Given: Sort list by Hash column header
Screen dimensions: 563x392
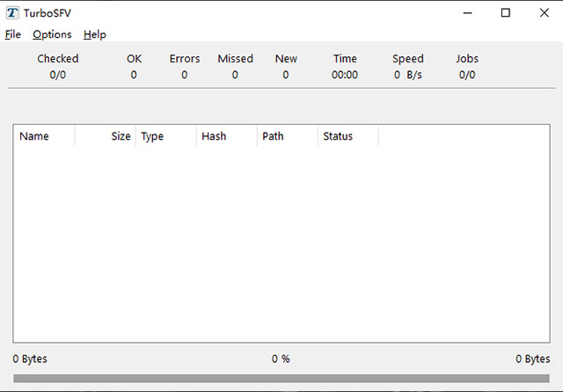Looking at the screenshot, I should tap(227, 136).
